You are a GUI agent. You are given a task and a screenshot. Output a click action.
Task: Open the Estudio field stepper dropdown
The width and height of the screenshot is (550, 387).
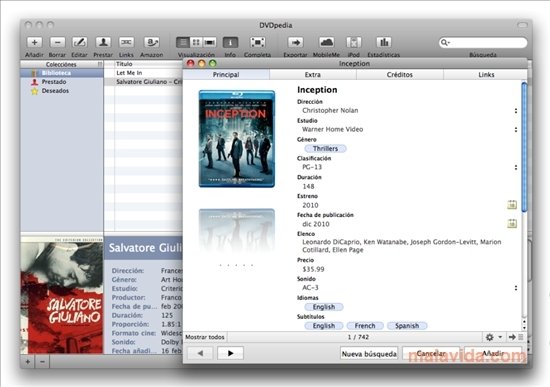coord(516,129)
